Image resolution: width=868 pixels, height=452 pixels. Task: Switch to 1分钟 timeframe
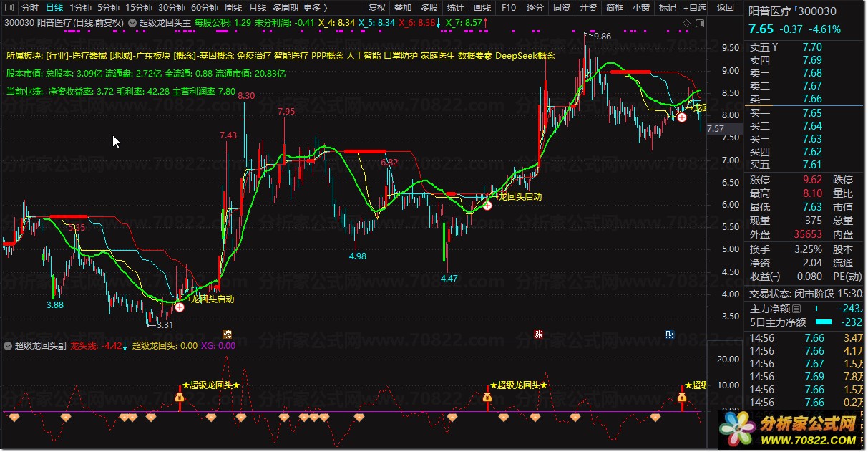(81, 8)
